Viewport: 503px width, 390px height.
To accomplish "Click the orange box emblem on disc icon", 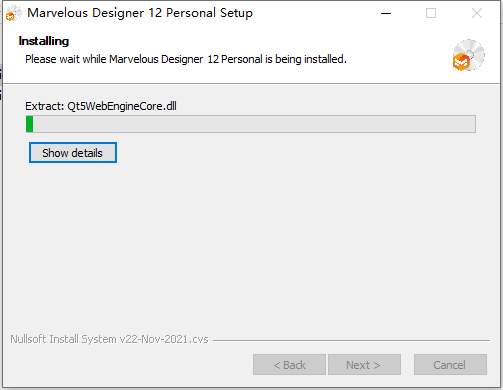I will [461, 62].
